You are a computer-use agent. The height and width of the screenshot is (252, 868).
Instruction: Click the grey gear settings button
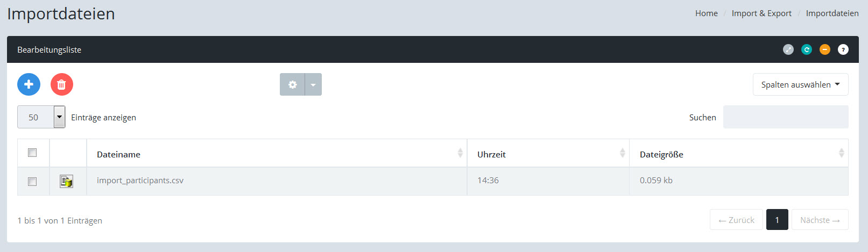[292, 84]
